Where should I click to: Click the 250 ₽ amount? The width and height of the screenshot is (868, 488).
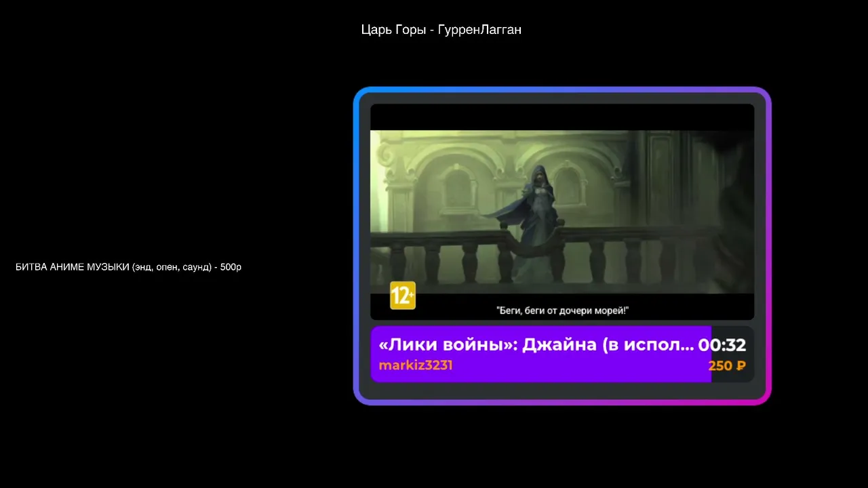[x=727, y=366]
